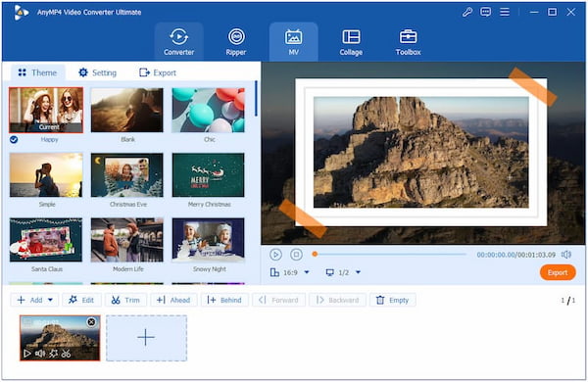
Task: Switch to the Theme tab
Action: click(x=37, y=72)
